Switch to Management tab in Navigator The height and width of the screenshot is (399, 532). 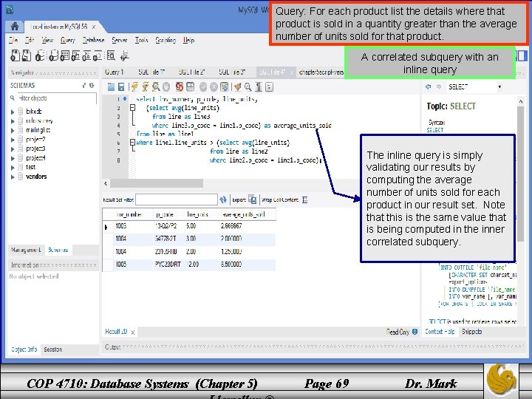[x=26, y=250]
